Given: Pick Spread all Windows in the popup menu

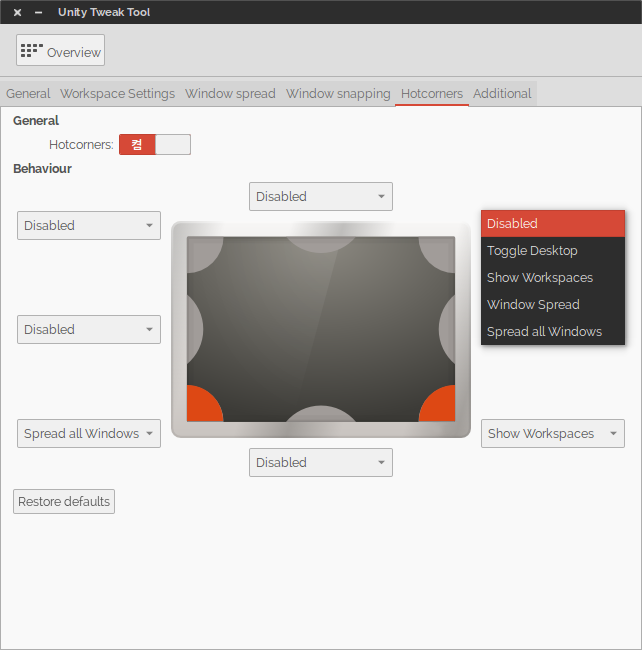Looking at the screenshot, I should point(553,331).
